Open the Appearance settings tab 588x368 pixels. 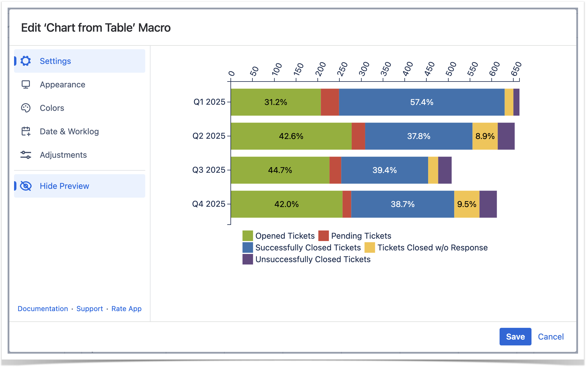pyautogui.click(x=62, y=84)
